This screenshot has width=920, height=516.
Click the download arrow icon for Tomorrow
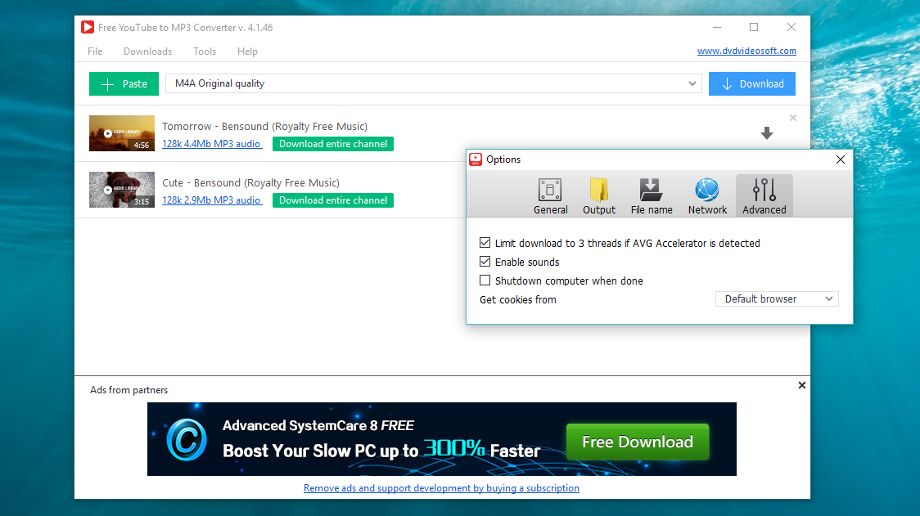coord(767,133)
